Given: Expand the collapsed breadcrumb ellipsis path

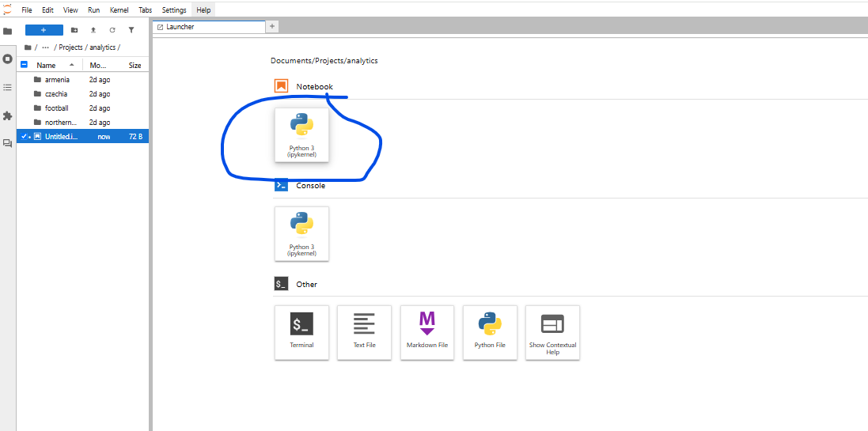Looking at the screenshot, I should tap(45, 47).
